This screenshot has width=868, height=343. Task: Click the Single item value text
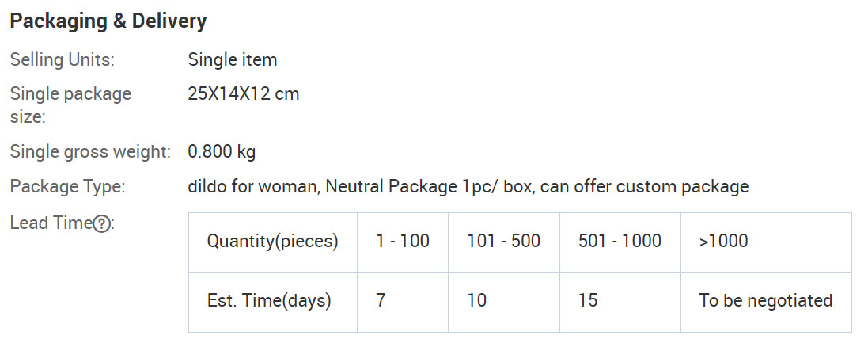(233, 60)
